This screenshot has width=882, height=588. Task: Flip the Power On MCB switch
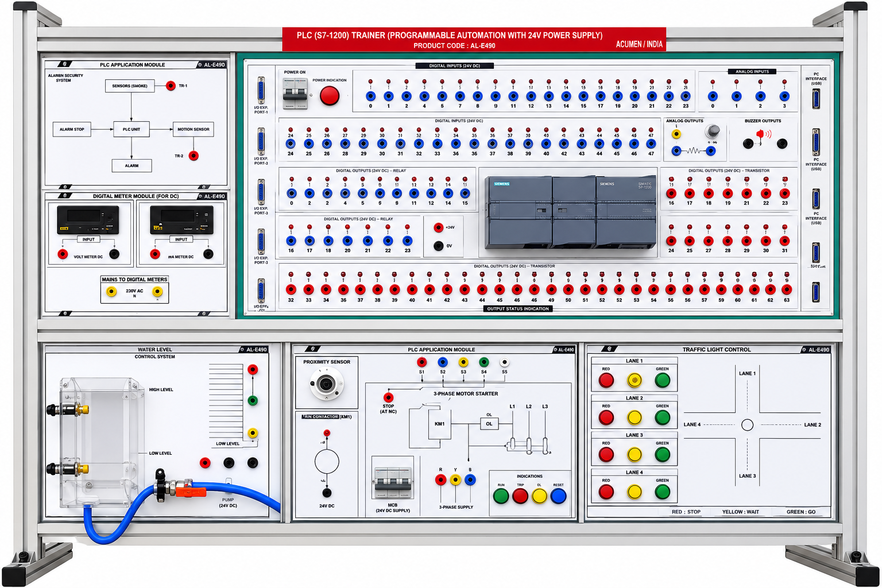click(296, 94)
